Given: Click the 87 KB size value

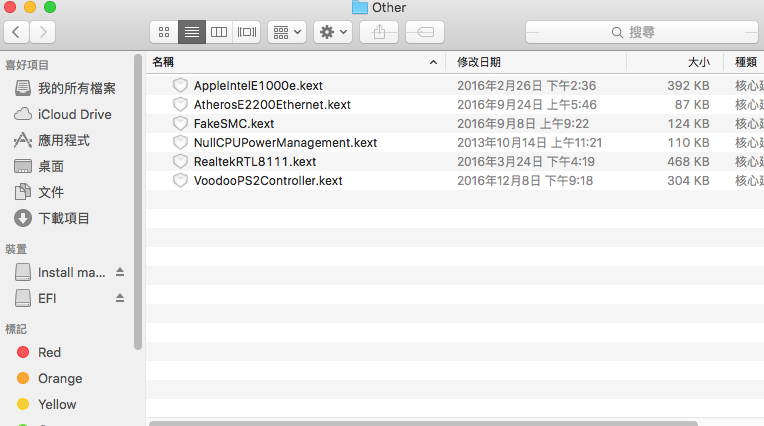Looking at the screenshot, I should (692, 105).
